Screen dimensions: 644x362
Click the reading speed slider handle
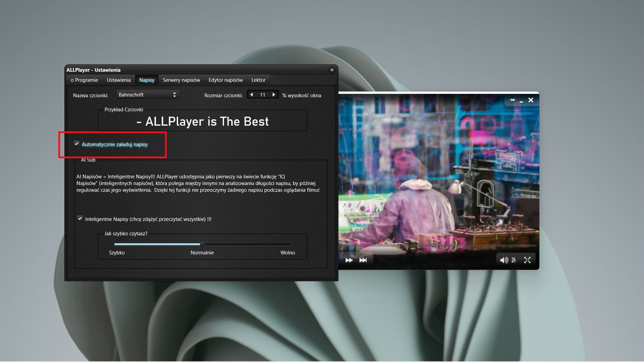pos(202,244)
